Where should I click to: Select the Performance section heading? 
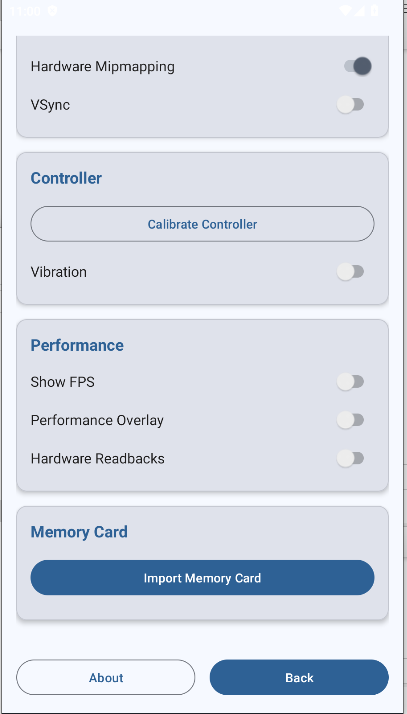click(77, 345)
